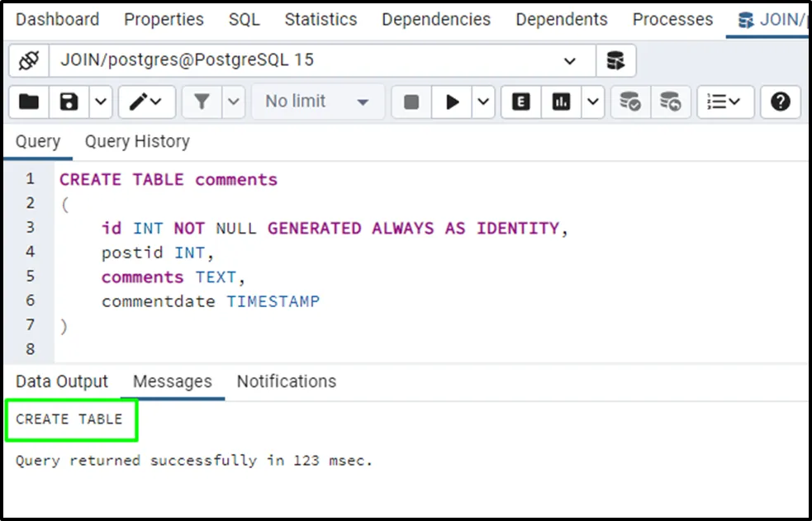The height and width of the screenshot is (521, 812).
Task: Open file using the folder icon
Action: [29, 102]
